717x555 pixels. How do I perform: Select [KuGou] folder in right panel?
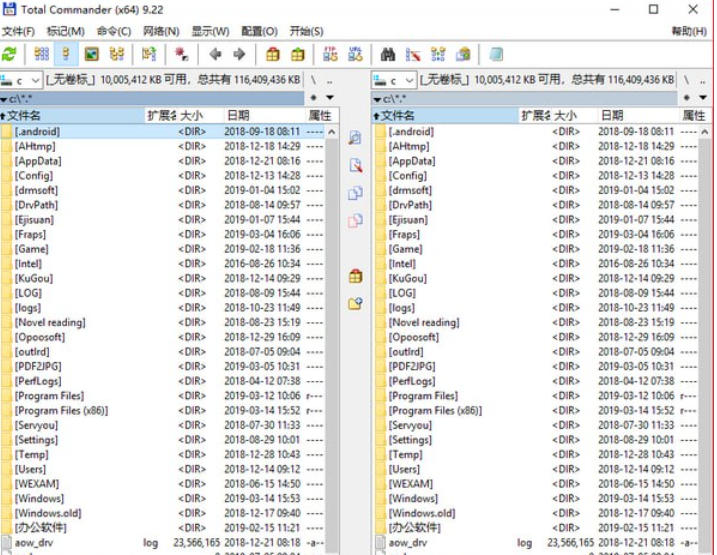point(536,278)
